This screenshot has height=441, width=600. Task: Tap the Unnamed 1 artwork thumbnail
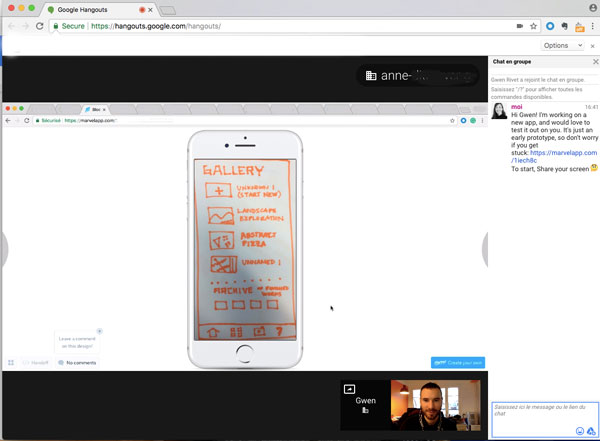click(224, 264)
